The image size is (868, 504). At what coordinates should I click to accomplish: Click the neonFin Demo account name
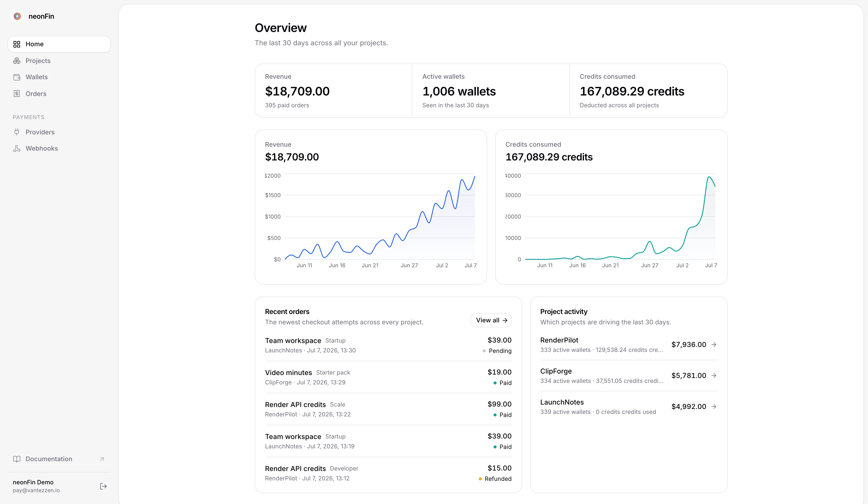[33, 482]
